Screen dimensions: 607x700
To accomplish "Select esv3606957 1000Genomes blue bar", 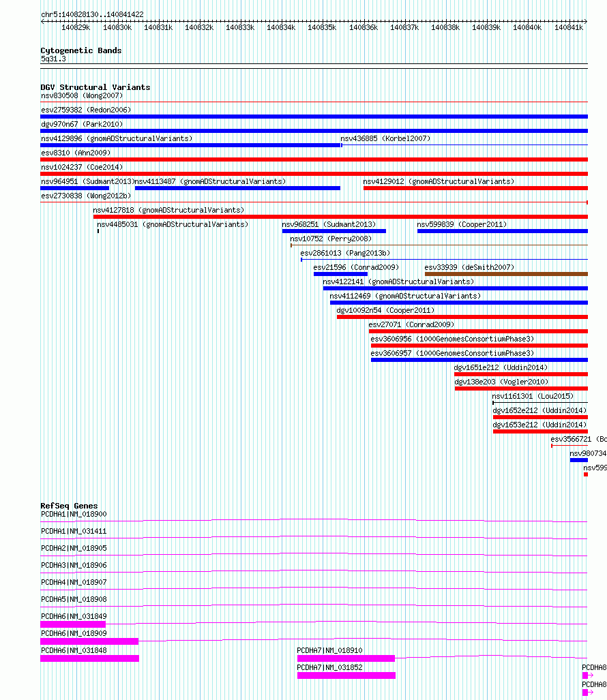I will click(479, 359).
